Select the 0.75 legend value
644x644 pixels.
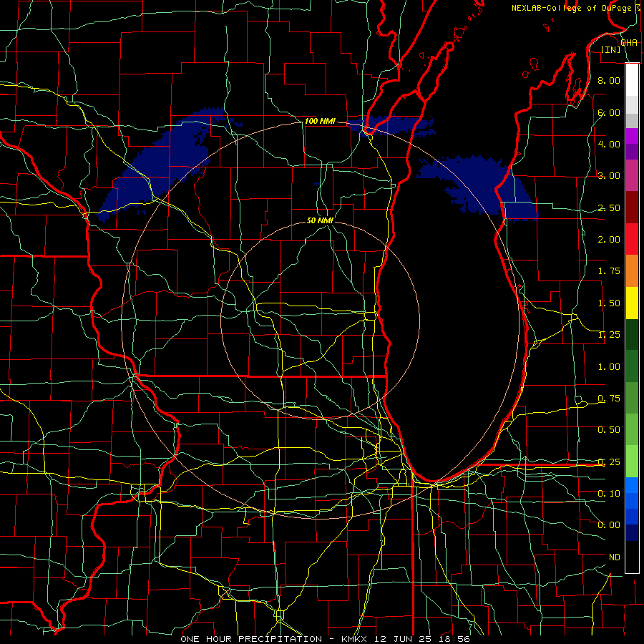(x=609, y=399)
